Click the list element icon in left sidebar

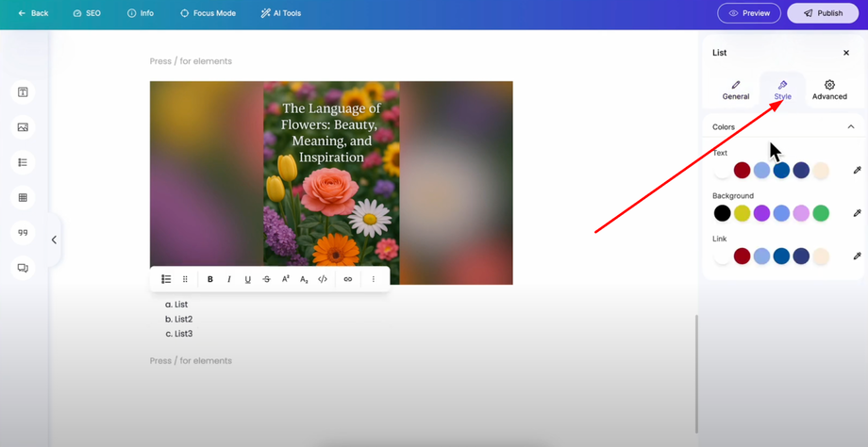pos(23,162)
